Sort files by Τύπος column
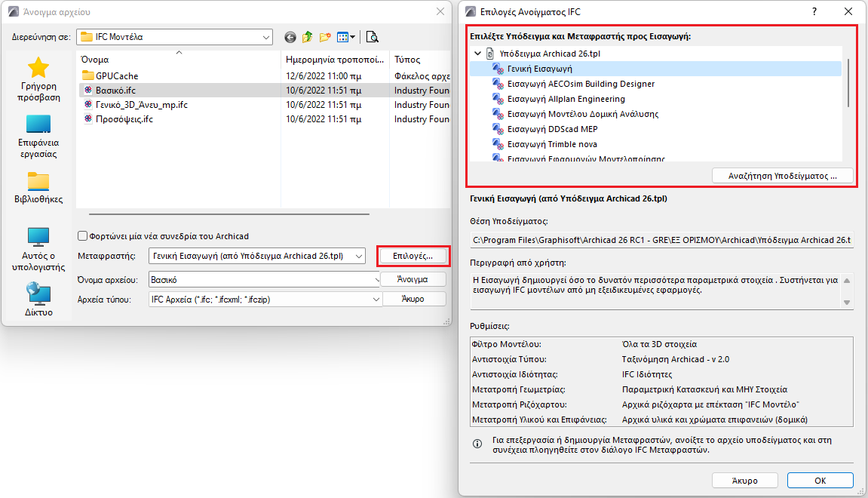 point(420,60)
